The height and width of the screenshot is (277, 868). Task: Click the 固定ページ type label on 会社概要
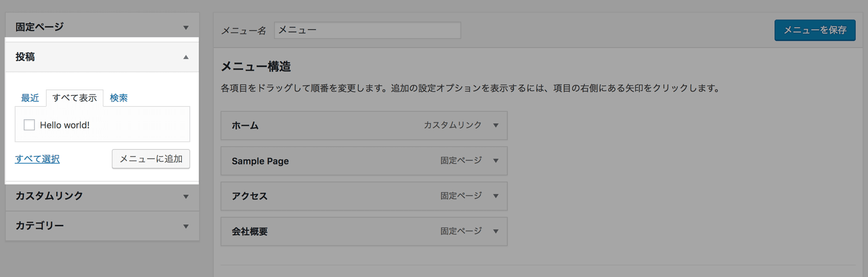pyautogui.click(x=461, y=231)
